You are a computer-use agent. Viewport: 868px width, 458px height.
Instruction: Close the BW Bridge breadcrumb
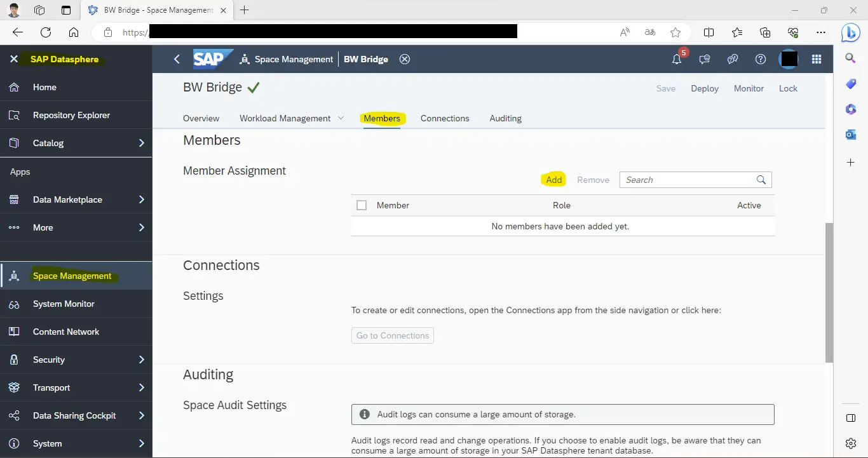click(x=405, y=59)
